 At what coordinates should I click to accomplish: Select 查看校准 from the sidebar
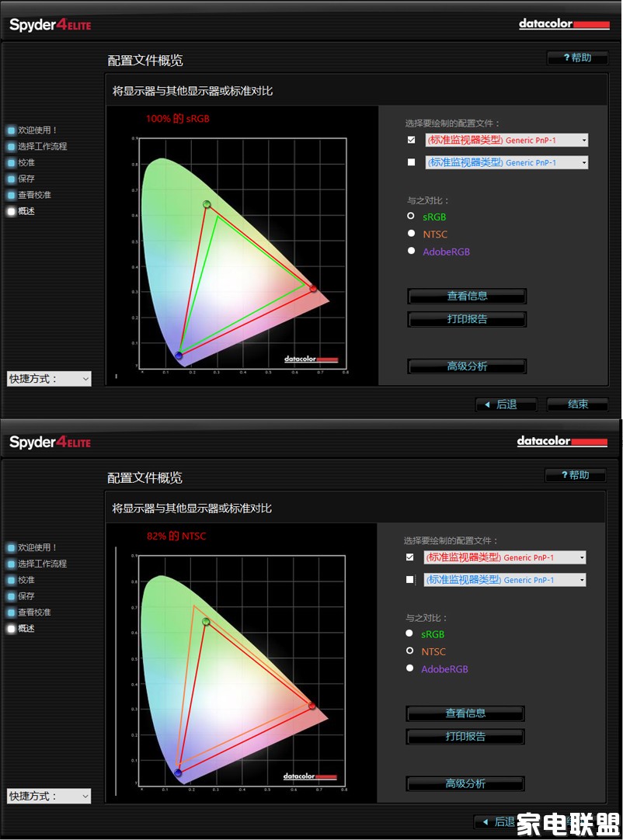point(36,194)
